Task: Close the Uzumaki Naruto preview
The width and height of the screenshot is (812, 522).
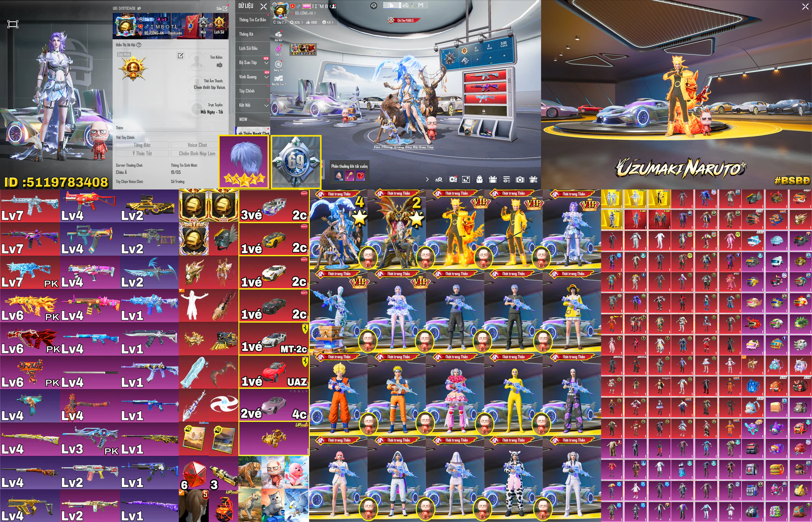Action: 805,6
